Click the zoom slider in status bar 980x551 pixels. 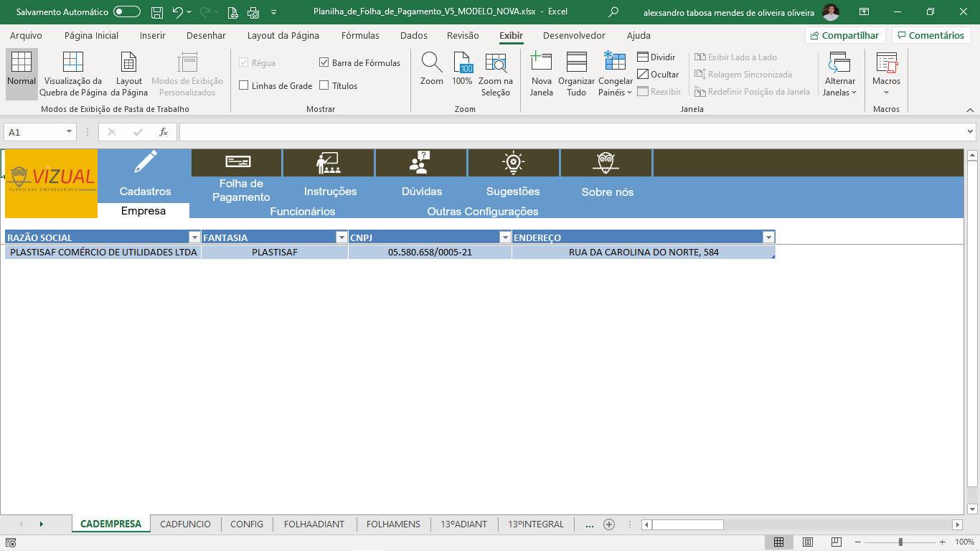tap(900, 542)
